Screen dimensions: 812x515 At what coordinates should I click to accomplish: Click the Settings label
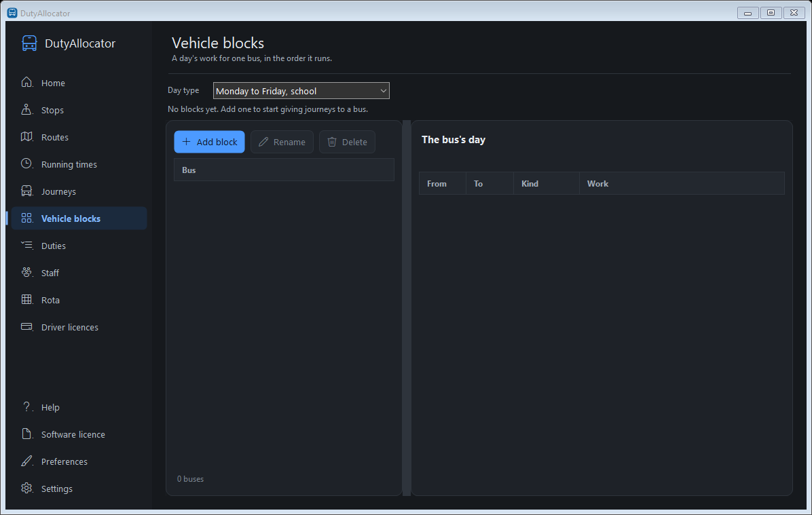[x=57, y=489]
